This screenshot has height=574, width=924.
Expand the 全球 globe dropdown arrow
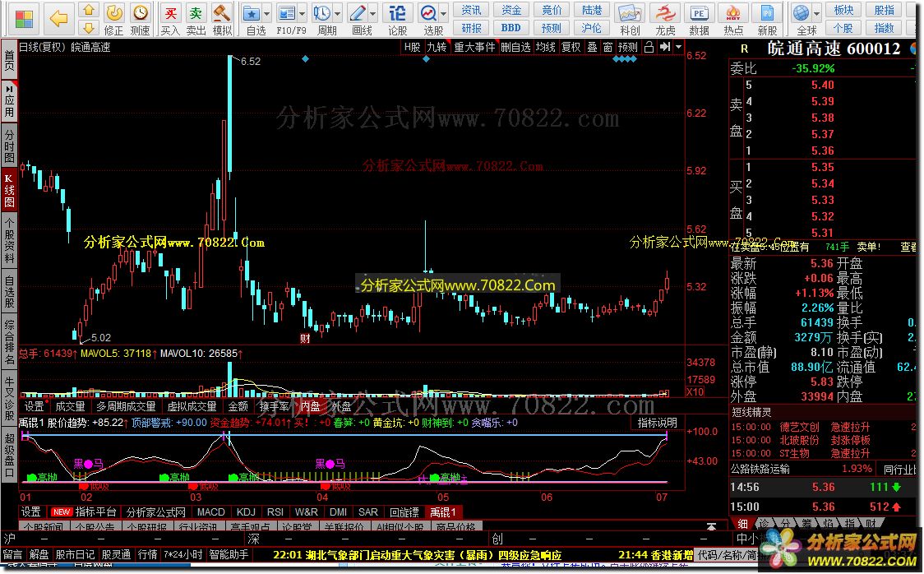pyautogui.click(x=817, y=13)
